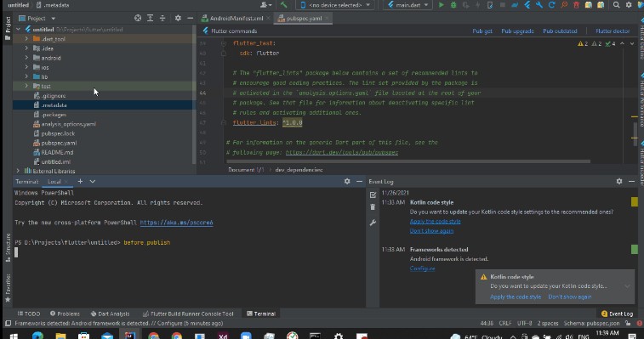This screenshot has width=644, height=339.
Task: Expand the android folder in tree
Action: click(26, 58)
